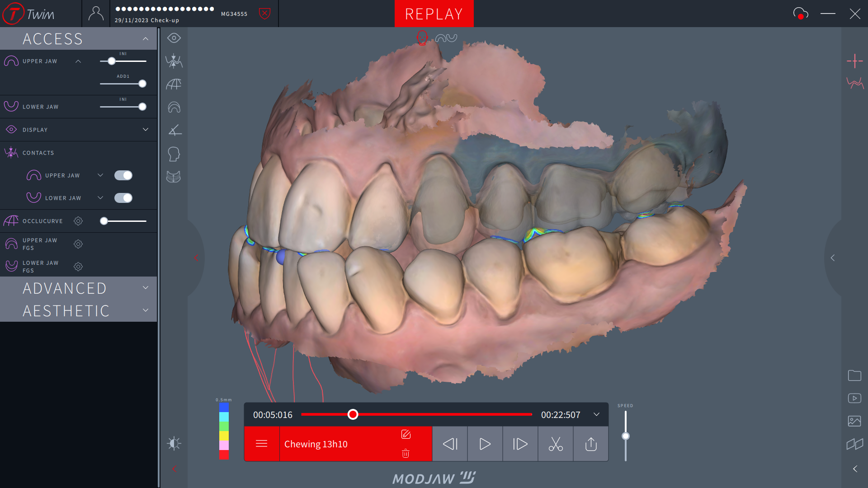Open the timeline dropdown next to the end time
Image resolution: width=868 pixels, height=488 pixels.
[x=596, y=414]
